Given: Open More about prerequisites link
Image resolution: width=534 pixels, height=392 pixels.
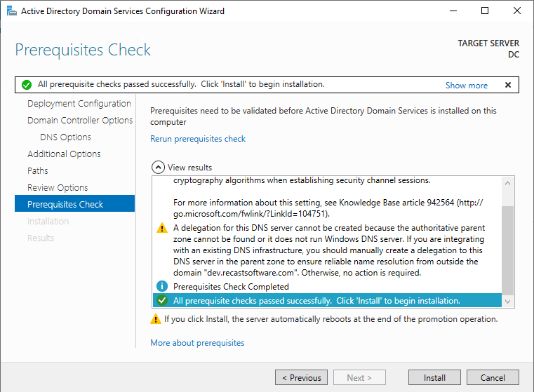Looking at the screenshot, I should (197, 343).
